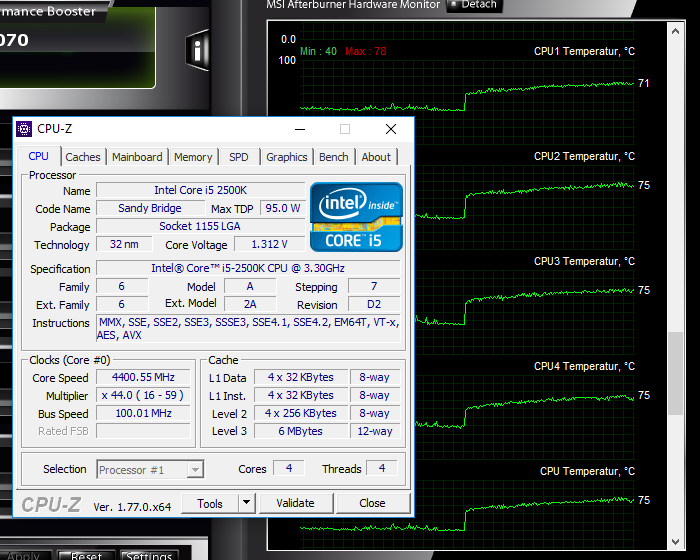Click the hardware monitor scrollbar thumb
The width and height of the screenshot is (700, 560).
[675, 373]
